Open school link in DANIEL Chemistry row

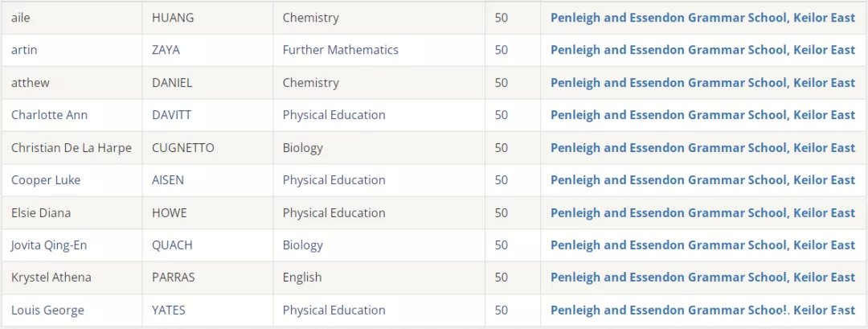click(x=702, y=83)
